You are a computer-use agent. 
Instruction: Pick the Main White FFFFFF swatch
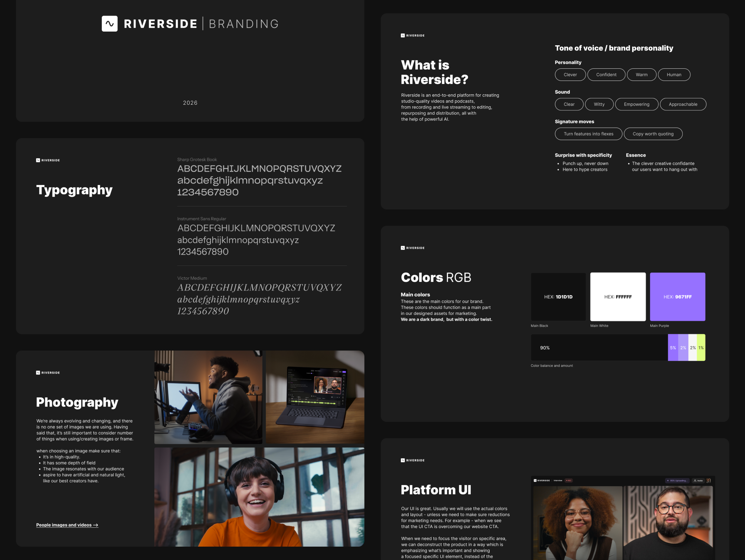coord(618,297)
